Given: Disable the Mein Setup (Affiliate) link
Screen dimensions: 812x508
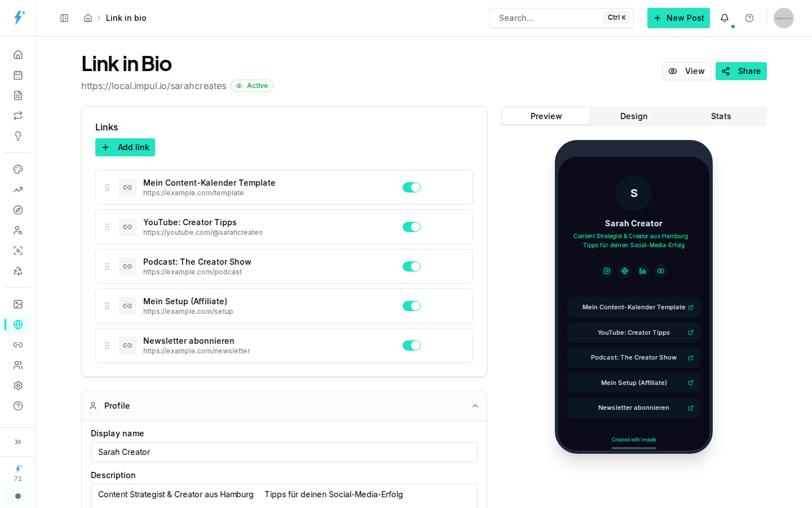Looking at the screenshot, I should (x=412, y=305).
